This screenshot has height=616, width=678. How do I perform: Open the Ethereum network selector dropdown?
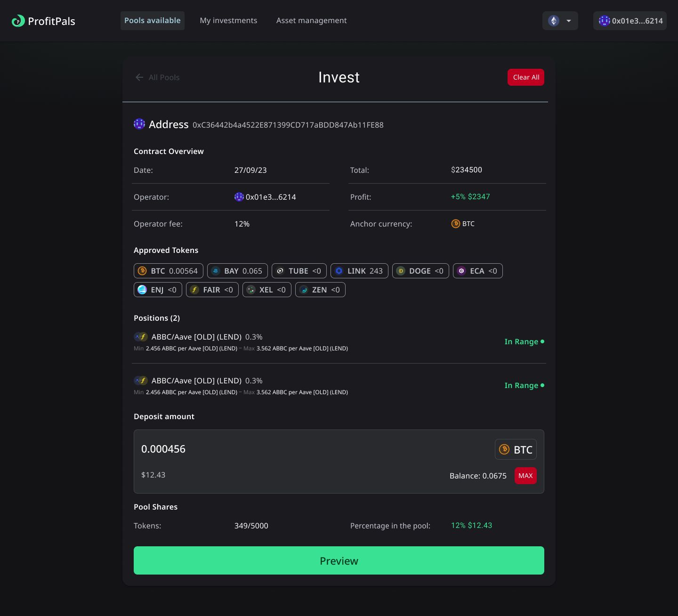pos(560,21)
